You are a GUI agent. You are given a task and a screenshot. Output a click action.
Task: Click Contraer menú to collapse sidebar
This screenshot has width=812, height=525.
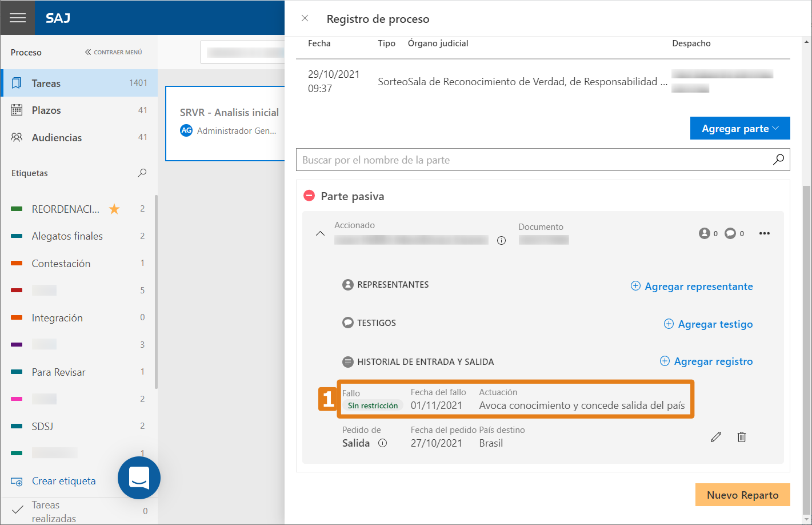coord(113,52)
